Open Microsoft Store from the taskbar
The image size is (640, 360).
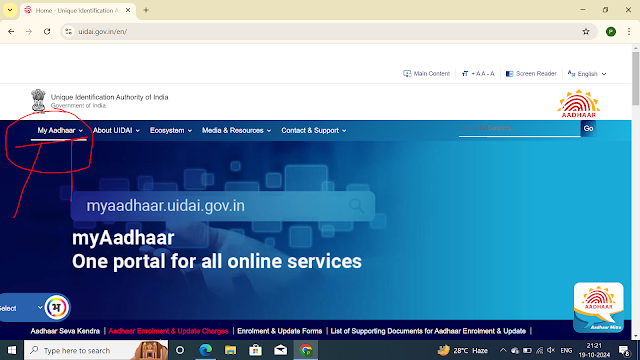(x=256, y=350)
